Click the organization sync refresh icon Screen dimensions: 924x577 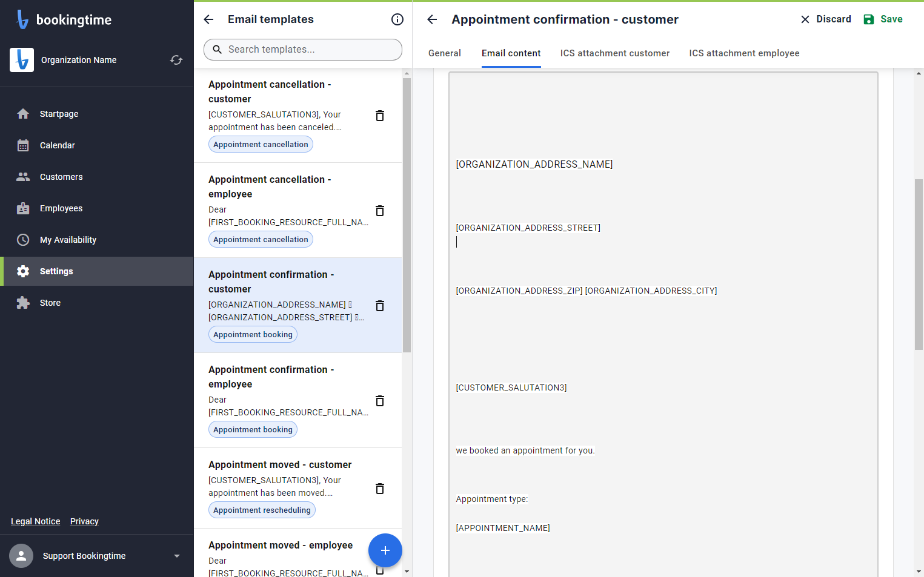[176, 60]
